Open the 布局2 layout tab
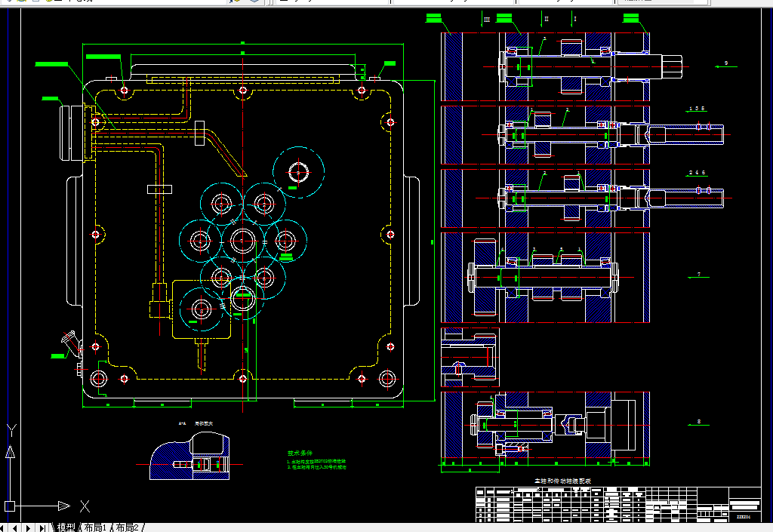 (128, 527)
